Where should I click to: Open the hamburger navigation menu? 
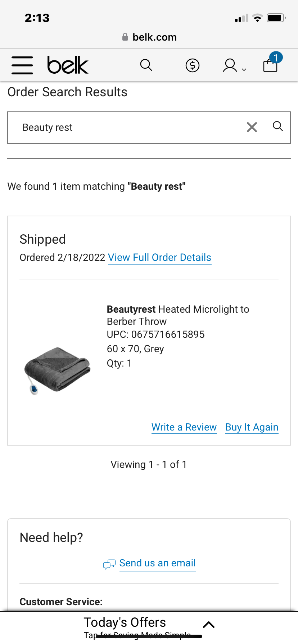tap(22, 65)
